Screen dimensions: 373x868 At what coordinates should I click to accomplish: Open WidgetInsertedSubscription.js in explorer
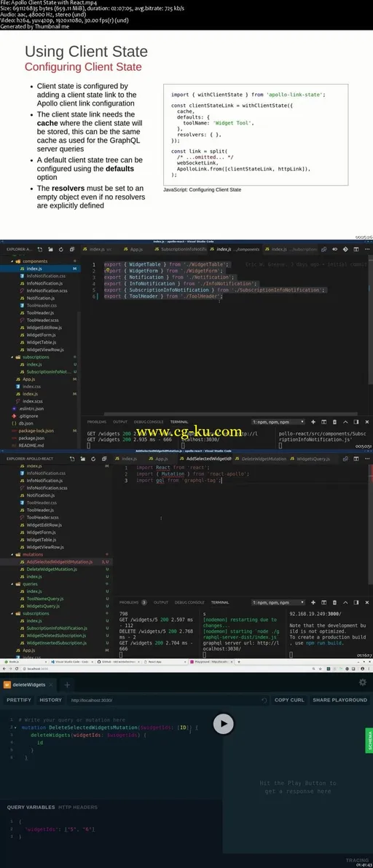click(x=57, y=643)
